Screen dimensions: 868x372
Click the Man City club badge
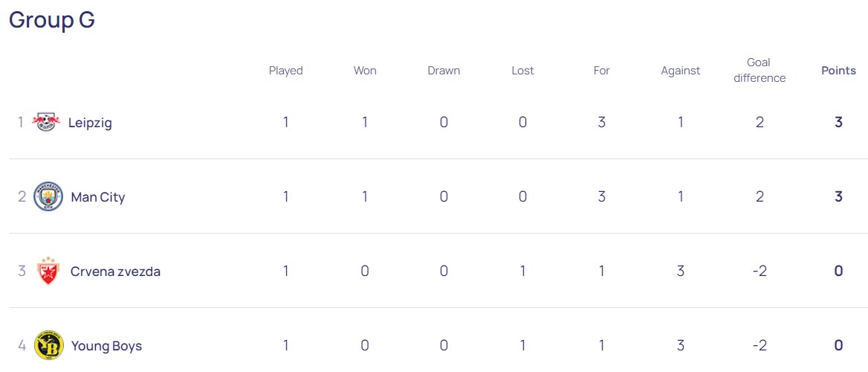click(48, 196)
